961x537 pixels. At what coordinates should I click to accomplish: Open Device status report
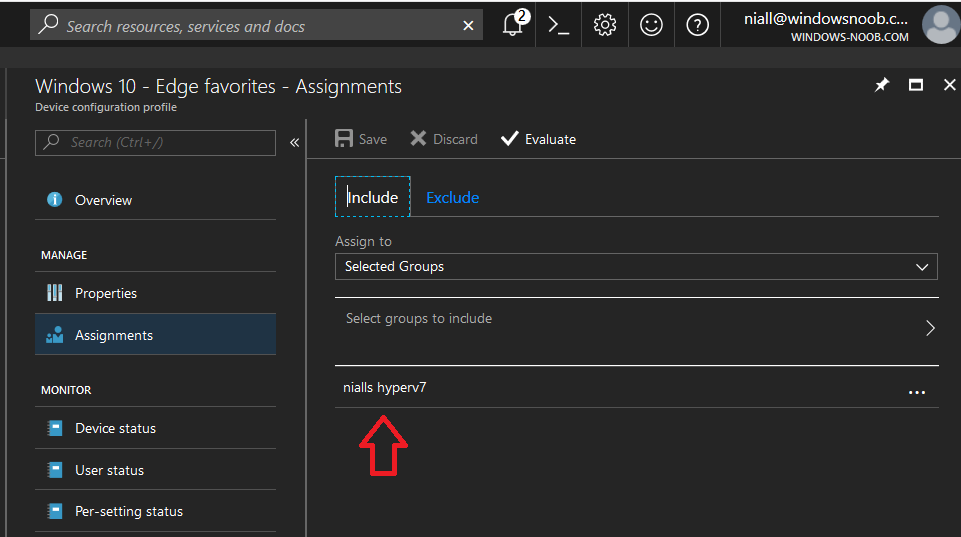[x=155, y=428]
